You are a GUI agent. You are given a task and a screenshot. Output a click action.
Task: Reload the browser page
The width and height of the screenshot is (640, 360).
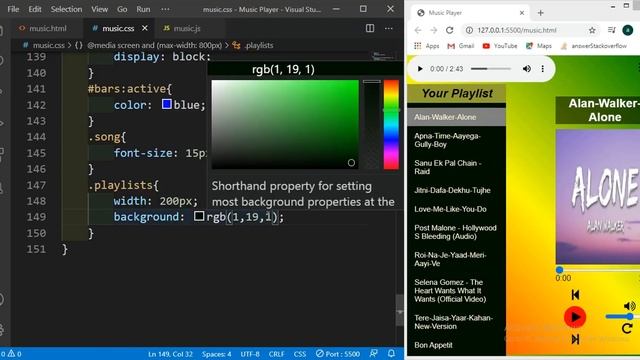(x=449, y=30)
